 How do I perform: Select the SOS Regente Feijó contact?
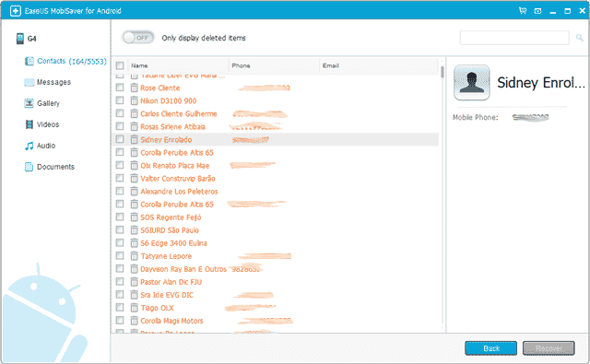(x=171, y=217)
